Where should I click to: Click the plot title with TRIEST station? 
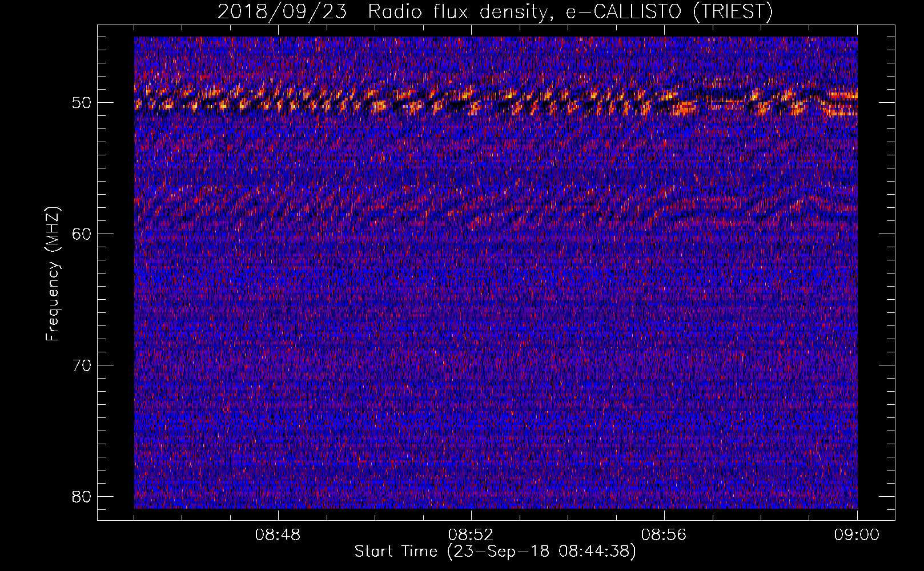(495, 11)
